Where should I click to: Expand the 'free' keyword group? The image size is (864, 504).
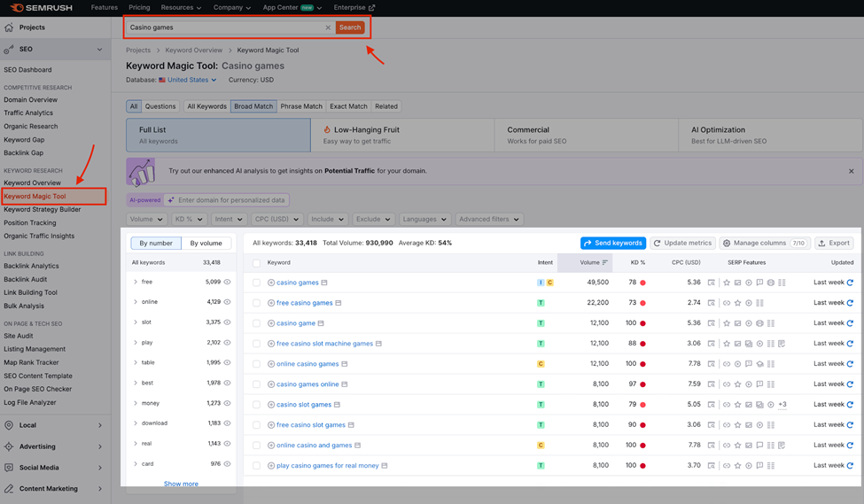[136, 282]
